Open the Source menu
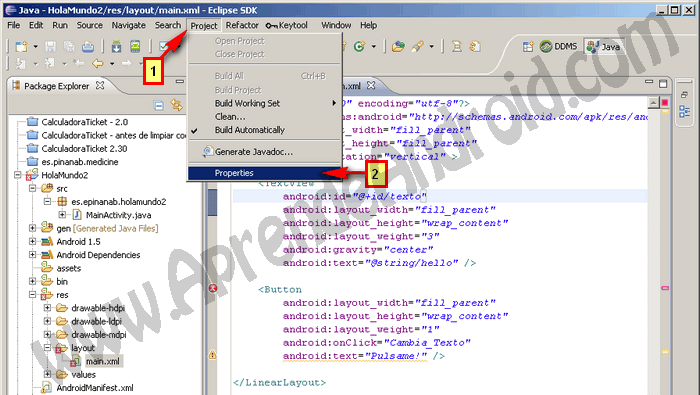The image size is (700, 395). pyautogui.click(x=90, y=25)
